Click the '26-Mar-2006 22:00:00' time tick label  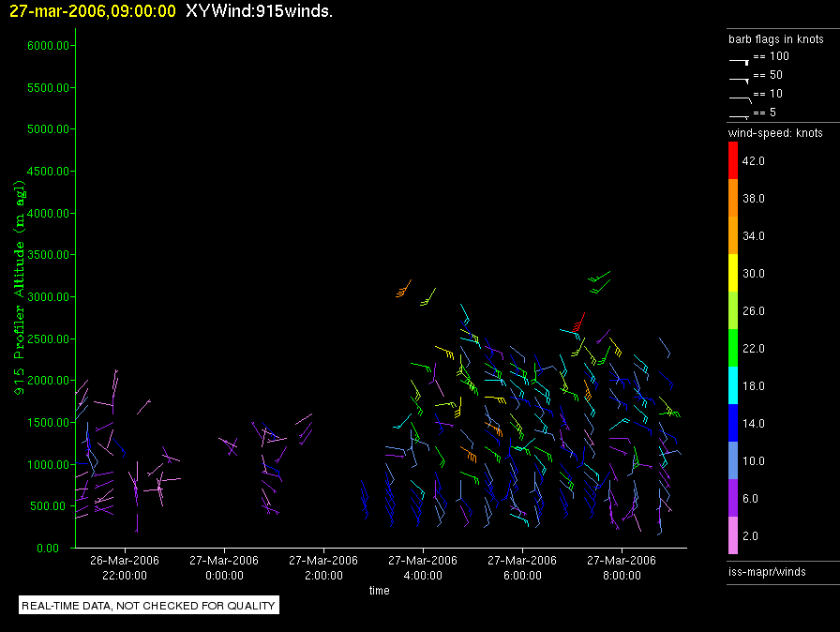(x=125, y=567)
